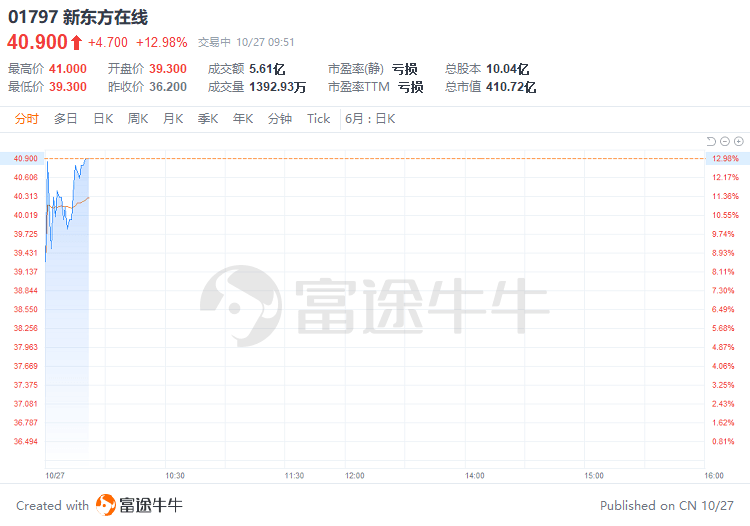Click the 0.81% right-axis percentage label

[x=723, y=441]
